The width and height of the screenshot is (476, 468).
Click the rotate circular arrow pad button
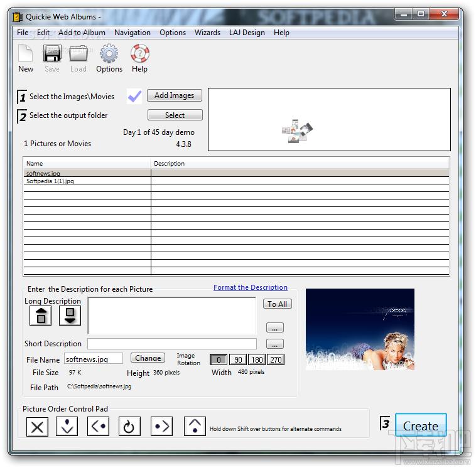pos(129,426)
